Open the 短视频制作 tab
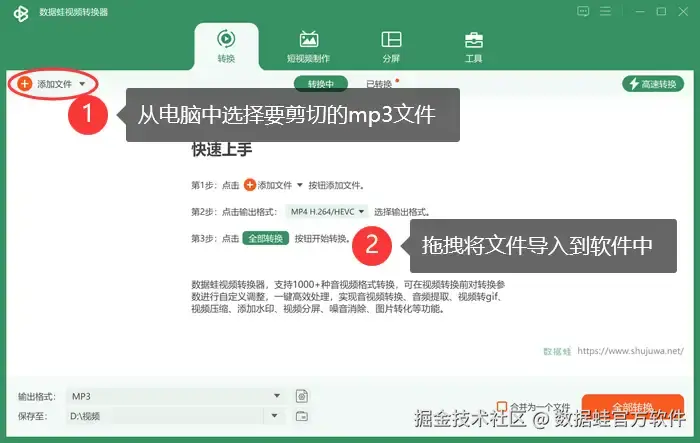The height and width of the screenshot is (443, 700). click(308, 46)
